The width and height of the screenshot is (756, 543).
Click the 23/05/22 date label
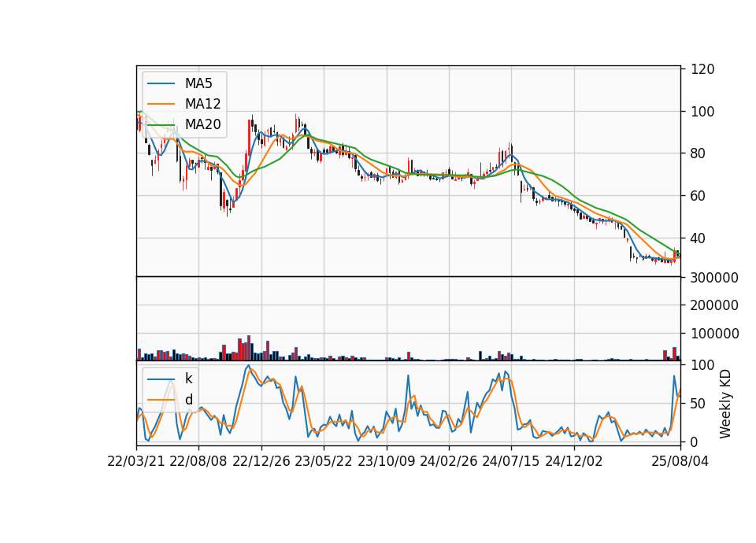(324, 461)
